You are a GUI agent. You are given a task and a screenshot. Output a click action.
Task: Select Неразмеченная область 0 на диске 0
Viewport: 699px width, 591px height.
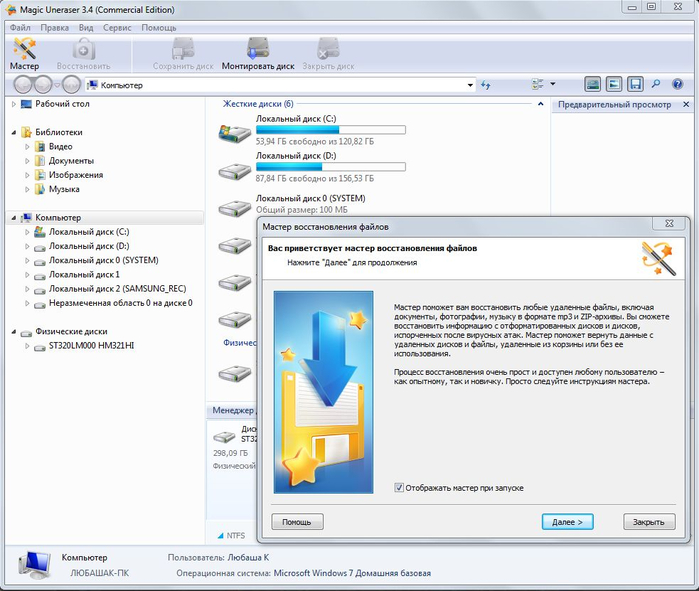click(x=120, y=303)
